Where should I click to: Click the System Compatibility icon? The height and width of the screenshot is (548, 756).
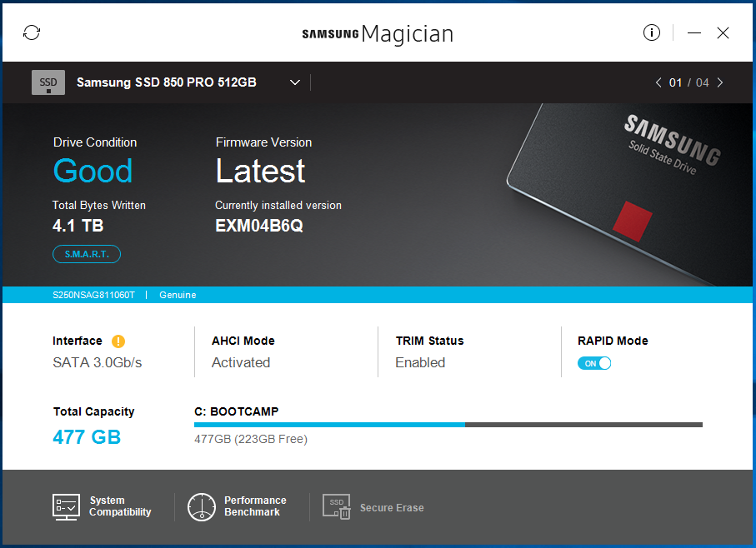click(66, 506)
